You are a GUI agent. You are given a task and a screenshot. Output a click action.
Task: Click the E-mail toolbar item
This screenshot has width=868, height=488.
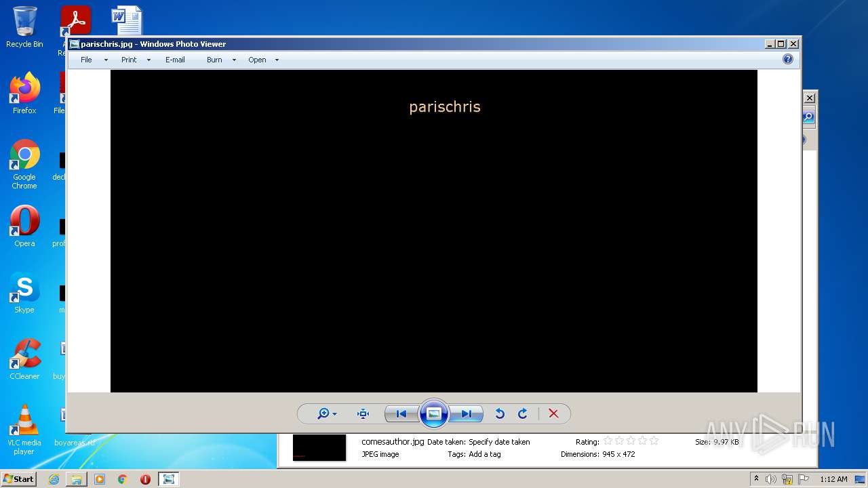click(x=175, y=60)
